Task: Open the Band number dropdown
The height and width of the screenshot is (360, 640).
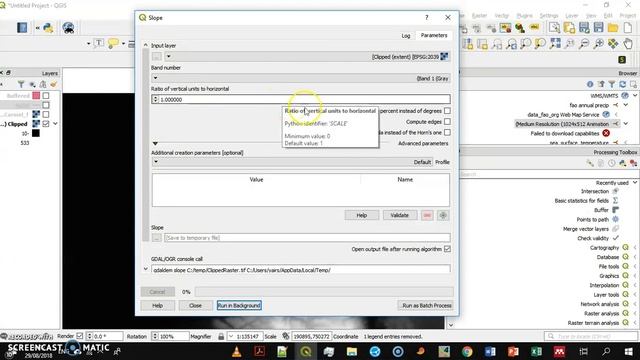Action: click(x=301, y=78)
